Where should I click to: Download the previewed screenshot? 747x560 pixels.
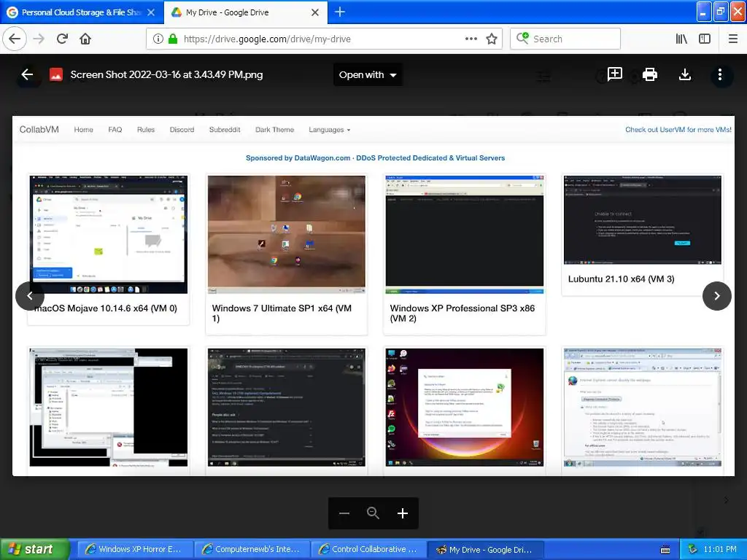pyautogui.click(x=684, y=74)
